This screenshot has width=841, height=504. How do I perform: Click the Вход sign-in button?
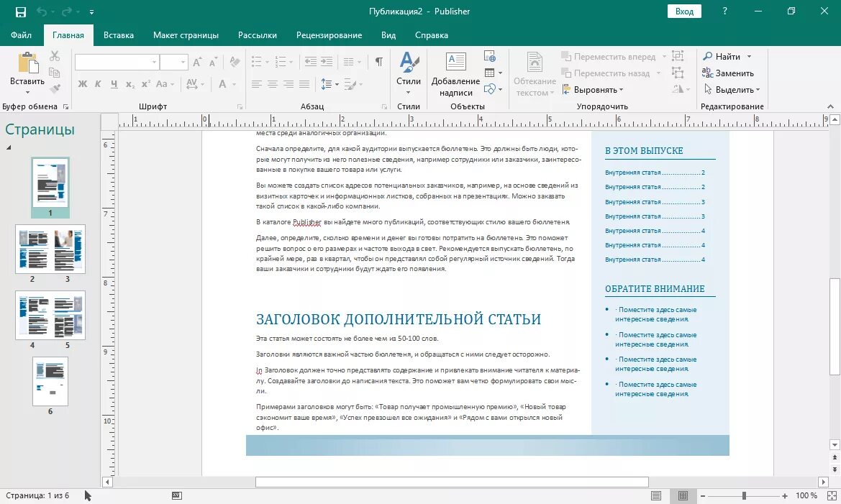tap(684, 12)
